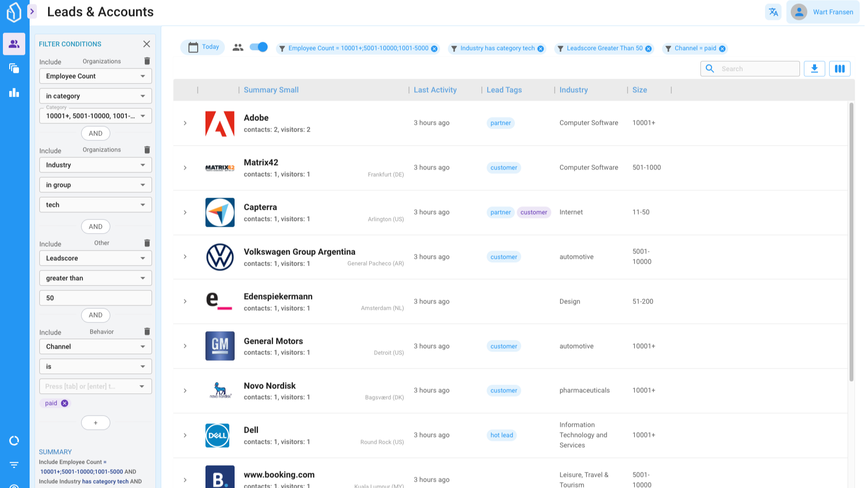Toggle the AND operator below Employee Count
The image size is (868, 488).
click(x=95, y=134)
